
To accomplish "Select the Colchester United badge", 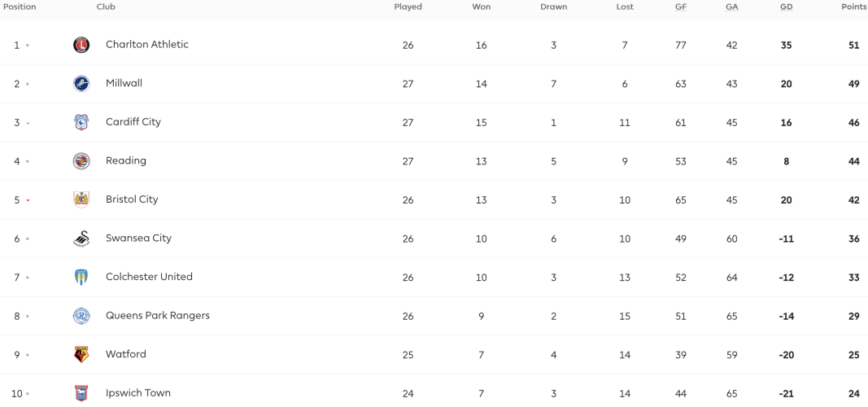I will point(81,278).
